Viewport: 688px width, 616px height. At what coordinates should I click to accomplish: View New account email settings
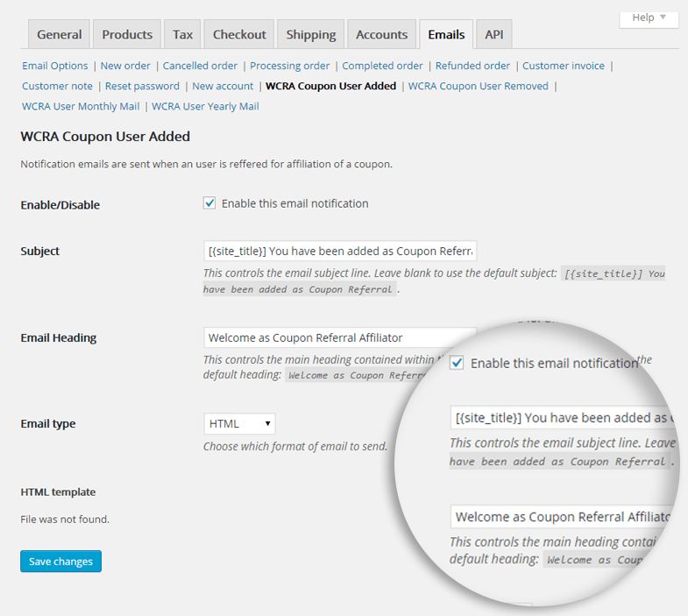click(223, 86)
